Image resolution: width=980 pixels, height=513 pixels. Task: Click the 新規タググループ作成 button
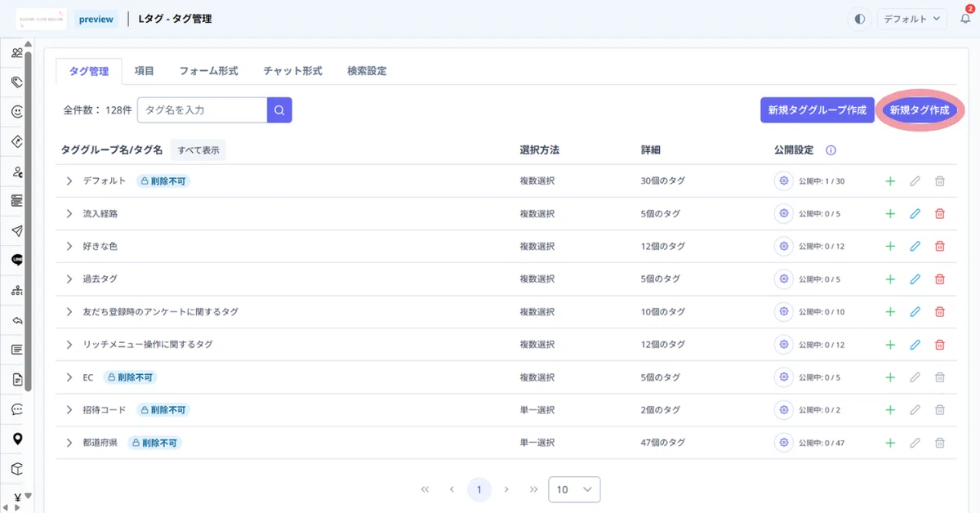[x=817, y=110]
